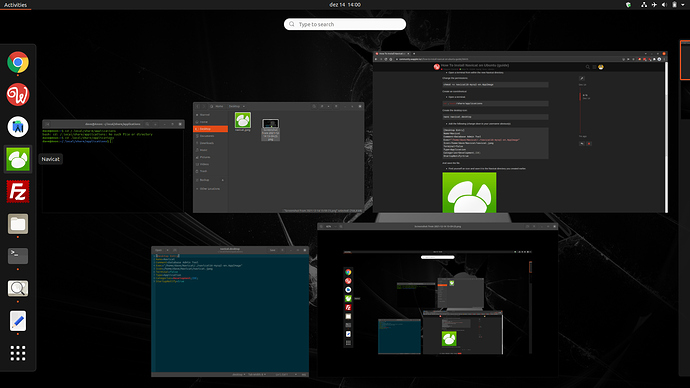
Task: Click the green shield tray icon
Action: tap(628, 5)
